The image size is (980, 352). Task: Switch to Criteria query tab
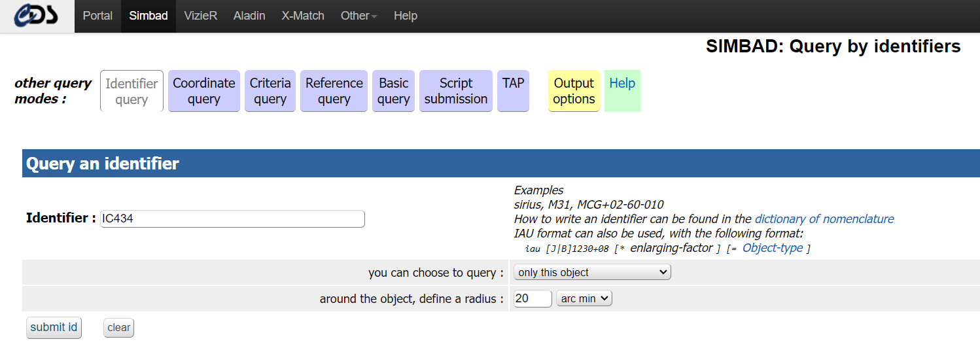[270, 91]
